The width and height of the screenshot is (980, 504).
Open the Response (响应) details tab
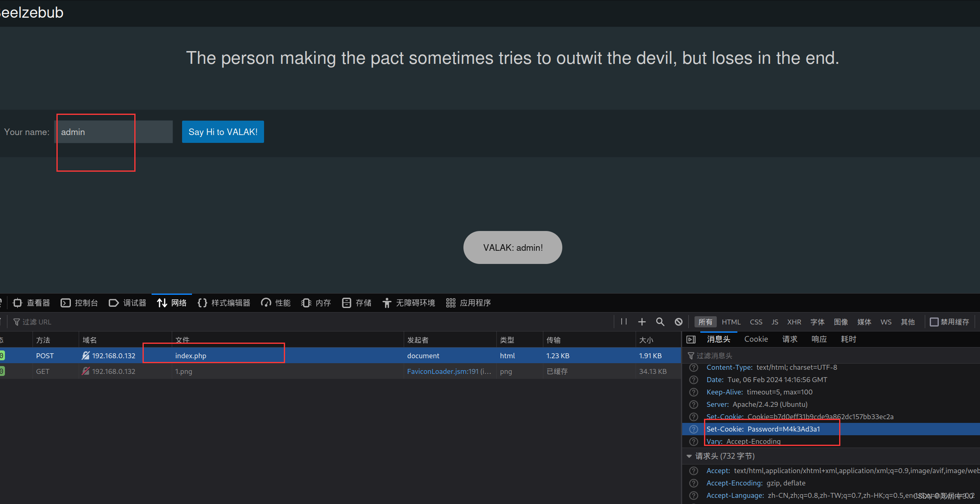coord(819,339)
